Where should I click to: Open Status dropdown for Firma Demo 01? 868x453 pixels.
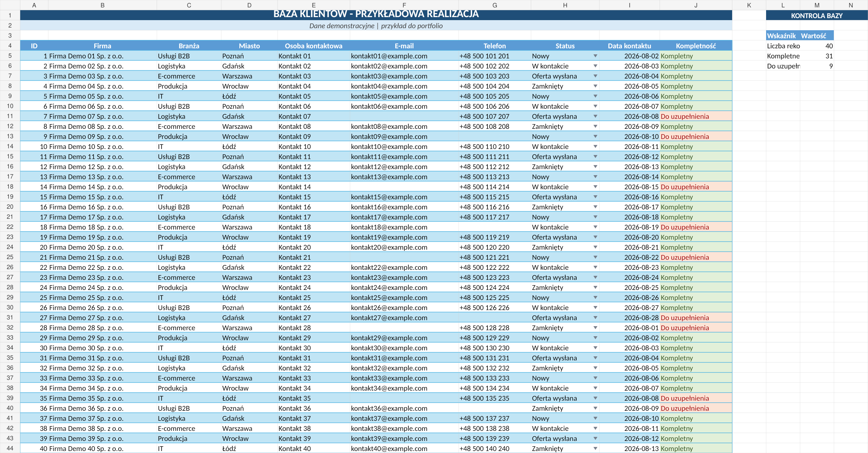(595, 56)
